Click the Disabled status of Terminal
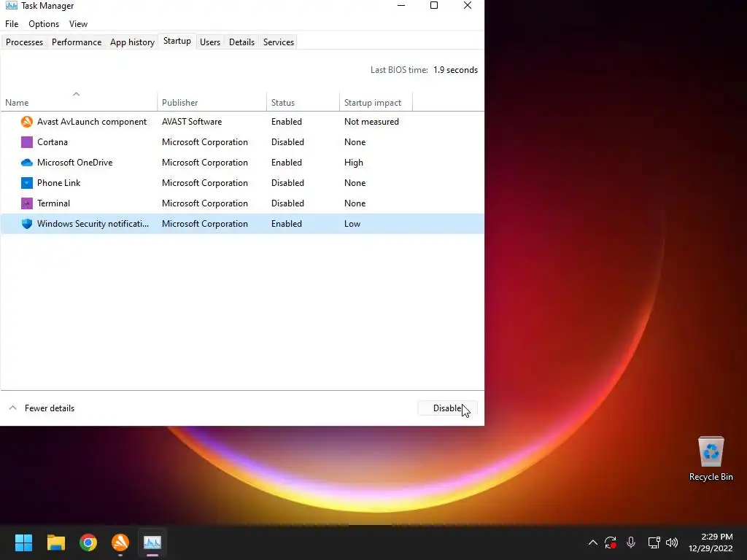 coord(287,203)
